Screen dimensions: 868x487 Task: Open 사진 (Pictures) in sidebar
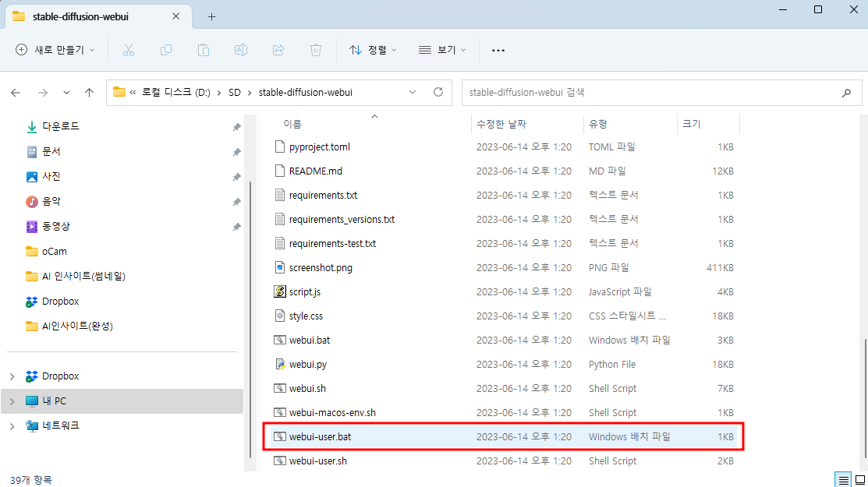click(x=51, y=176)
